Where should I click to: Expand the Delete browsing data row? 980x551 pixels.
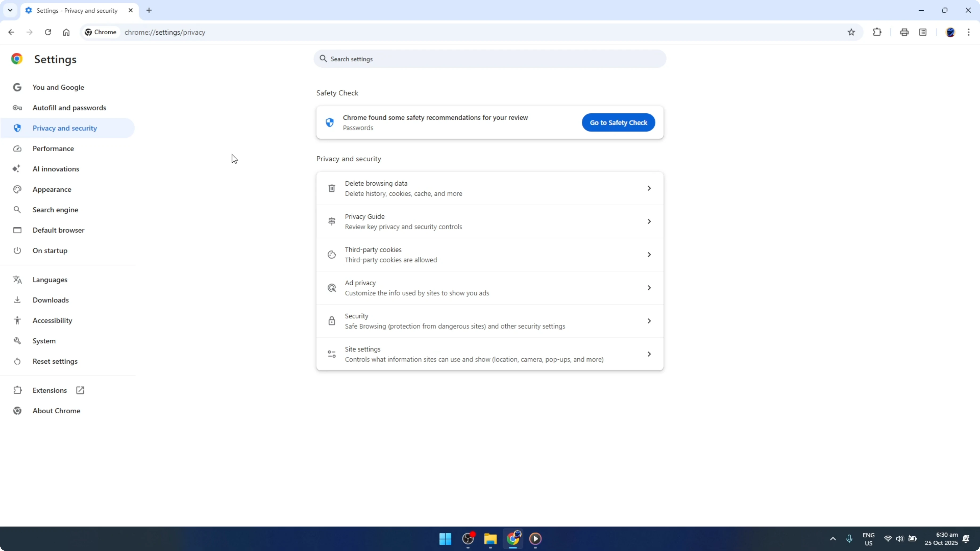tap(649, 188)
